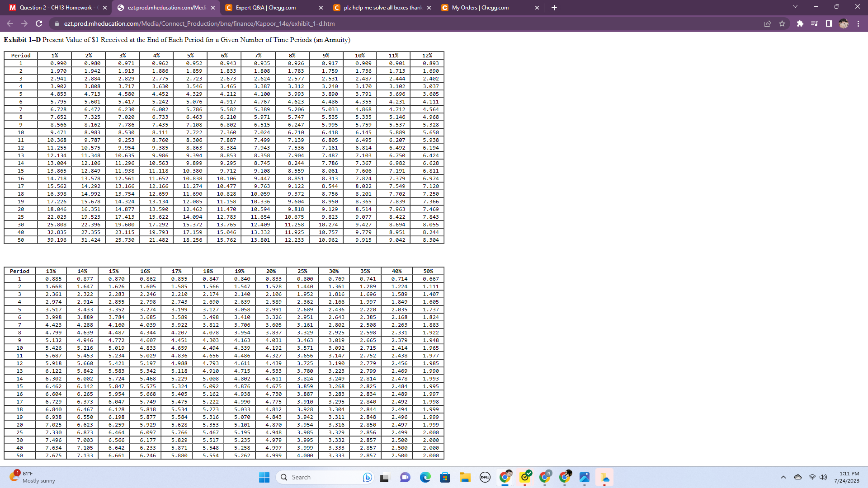Share this page from address bar
Viewport: 868px width, 488px height.
[767, 23]
